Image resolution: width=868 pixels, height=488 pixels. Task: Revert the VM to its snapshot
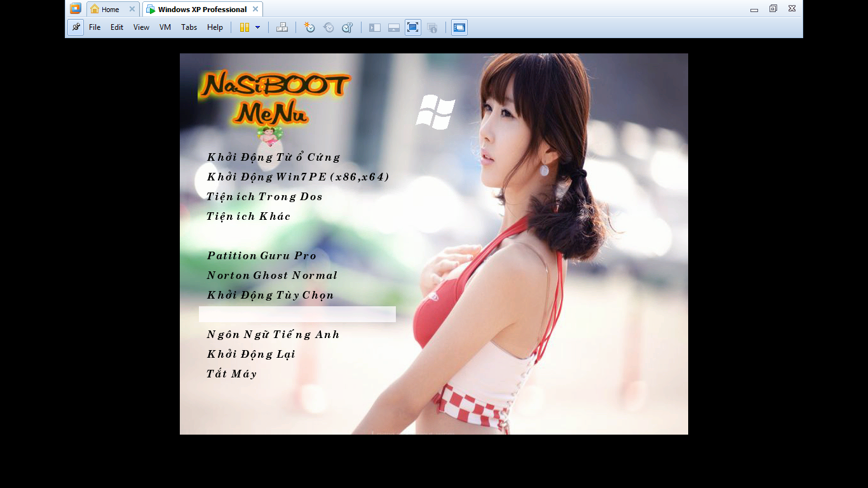tap(329, 27)
